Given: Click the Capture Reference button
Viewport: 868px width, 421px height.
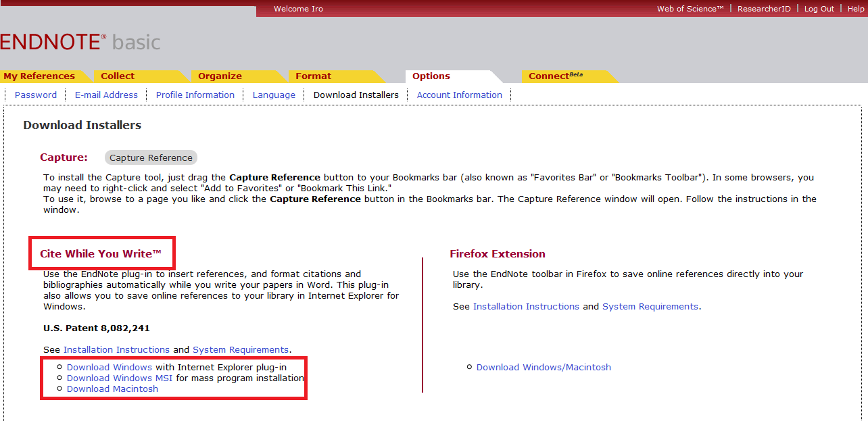Looking at the screenshot, I should [151, 157].
